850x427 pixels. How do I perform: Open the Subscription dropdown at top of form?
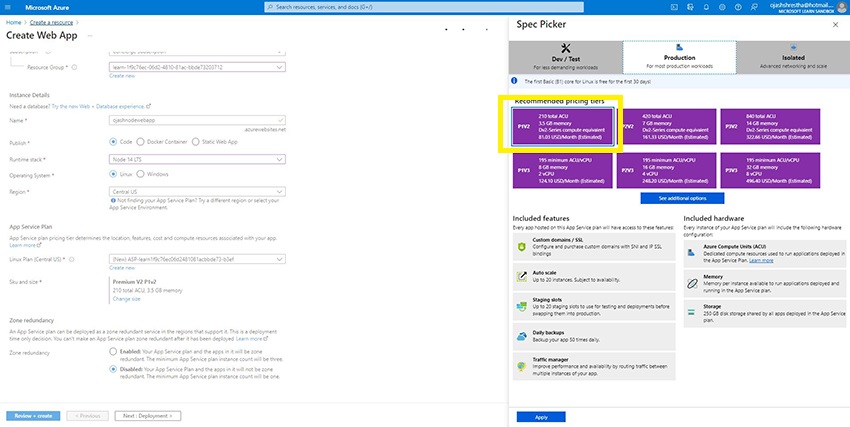tap(197, 52)
